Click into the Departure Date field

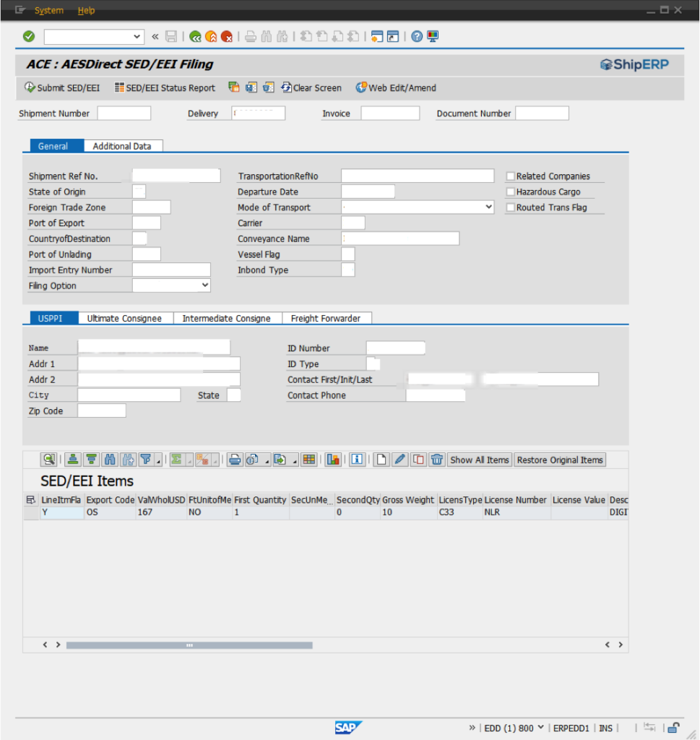368,192
